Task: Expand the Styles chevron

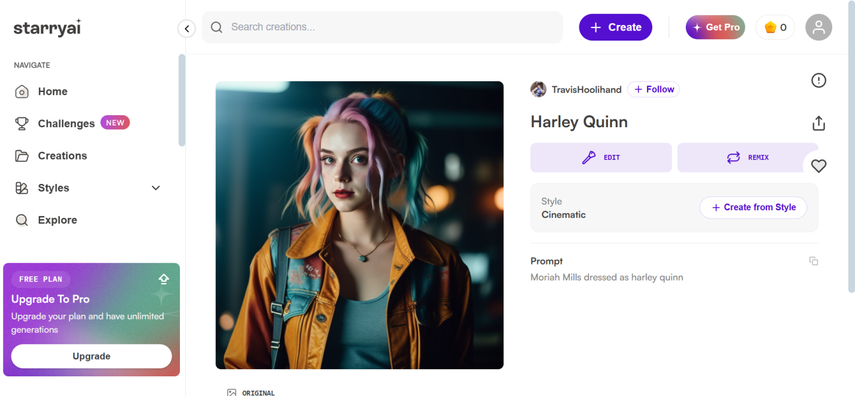Action: coord(156,188)
